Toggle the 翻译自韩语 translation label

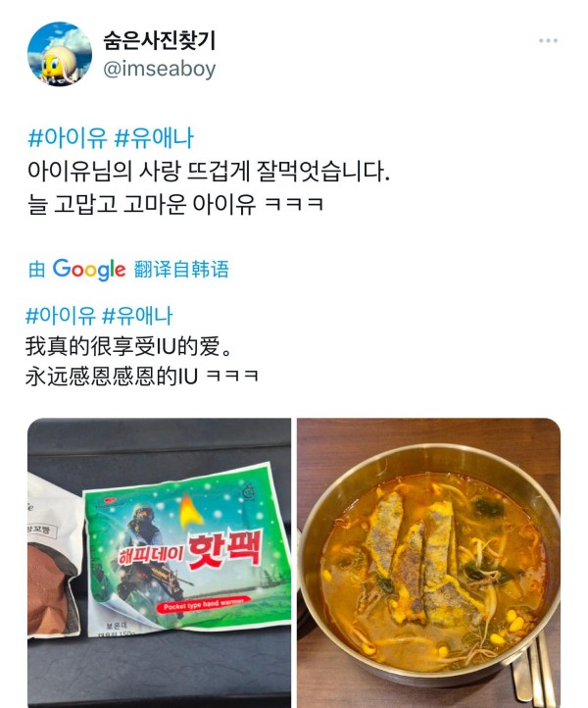[181, 270]
